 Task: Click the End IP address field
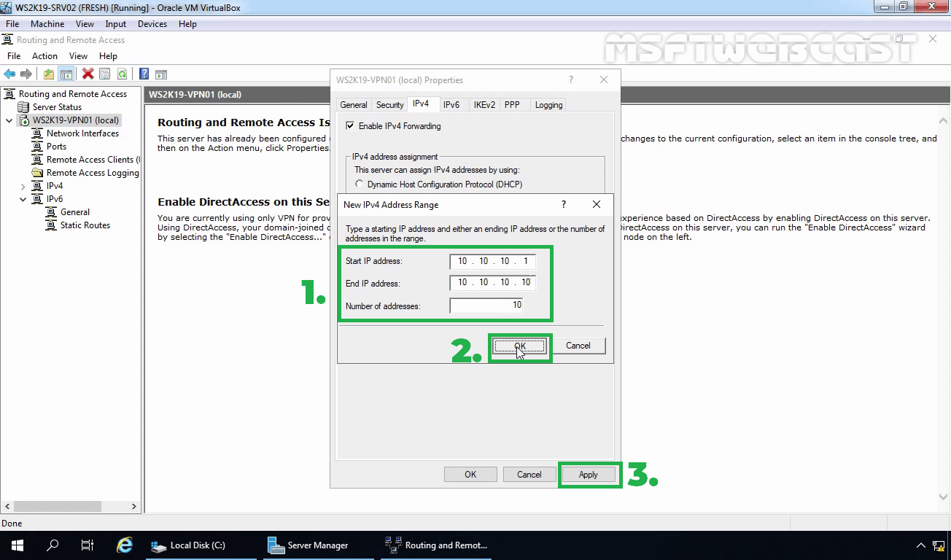(493, 282)
